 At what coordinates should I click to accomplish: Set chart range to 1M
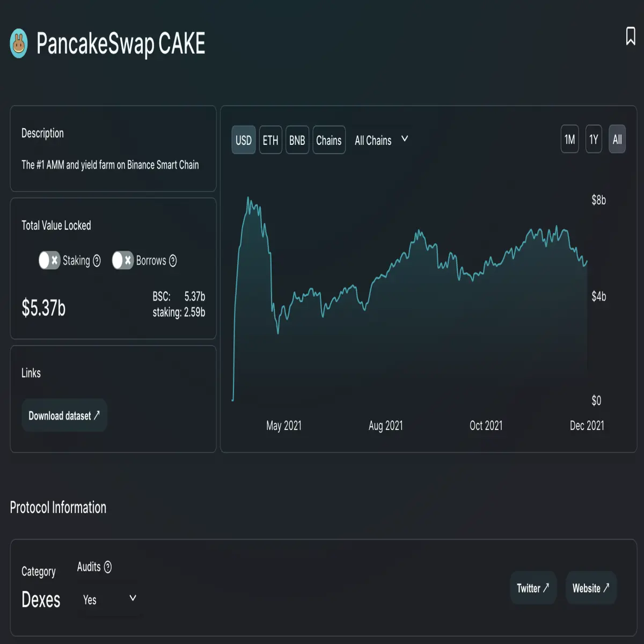570,140
